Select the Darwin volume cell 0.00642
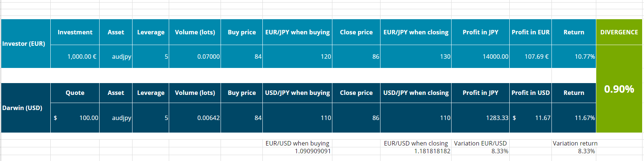 tap(195, 118)
